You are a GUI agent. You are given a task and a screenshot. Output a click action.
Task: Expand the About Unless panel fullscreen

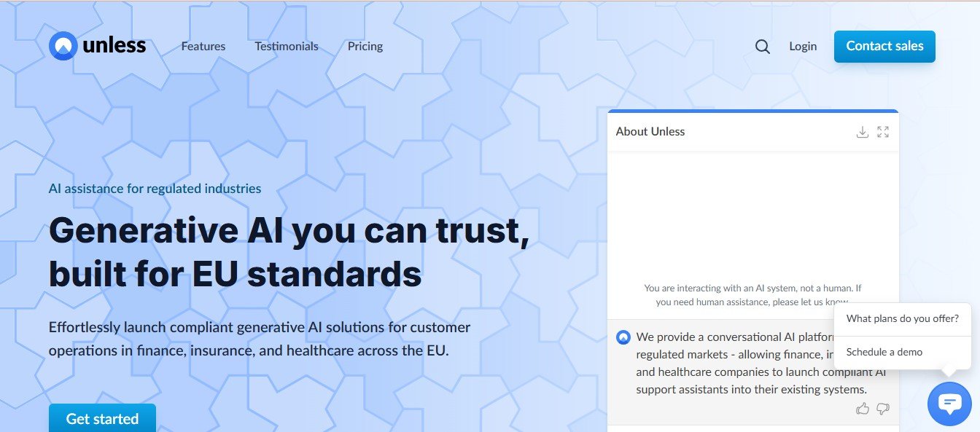(x=883, y=132)
